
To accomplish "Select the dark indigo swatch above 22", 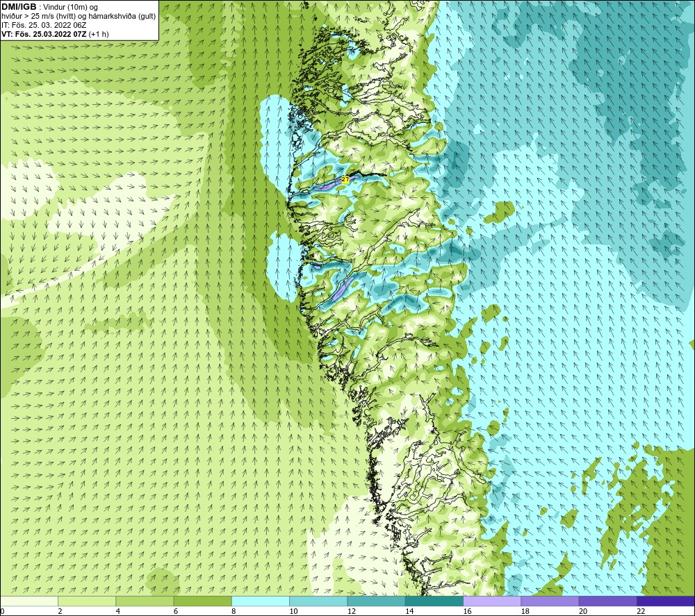I will tap(666, 601).
